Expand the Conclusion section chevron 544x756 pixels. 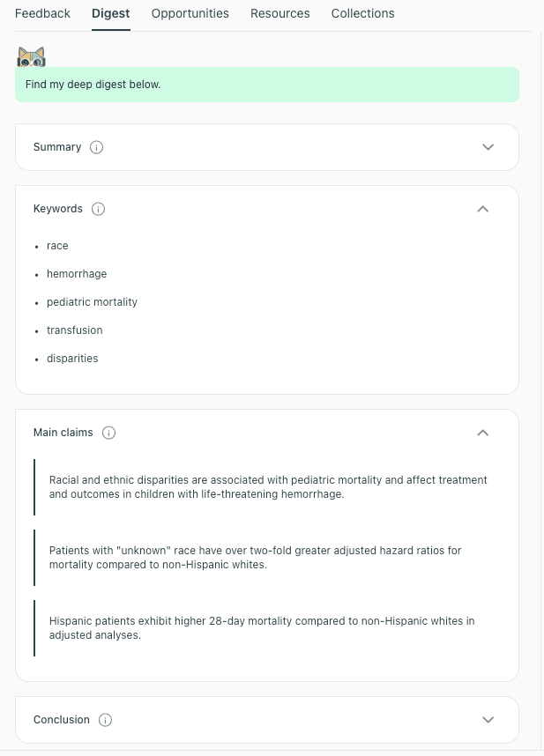[488, 720]
